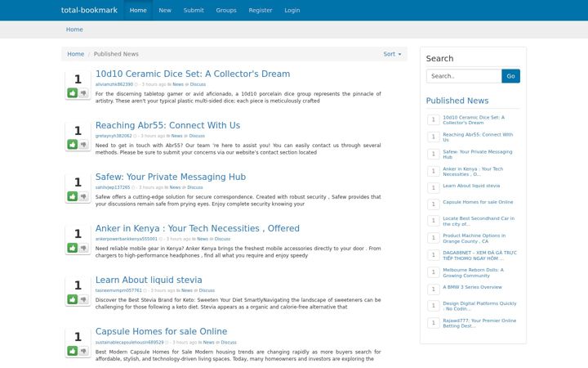Open sidebar link Learn About liquid stevia

[x=471, y=186]
